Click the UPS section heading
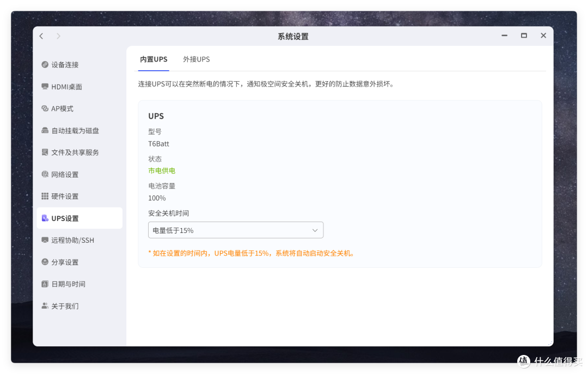The width and height of the screenshot is (588, 374). [x=156, y=116]
